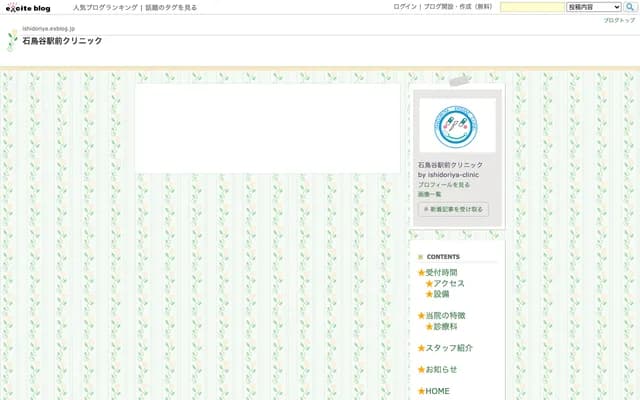This screenshot has height=400, width=640.
Task: Click 新着記事を受け取る button
Action: [x=453, y=209]
